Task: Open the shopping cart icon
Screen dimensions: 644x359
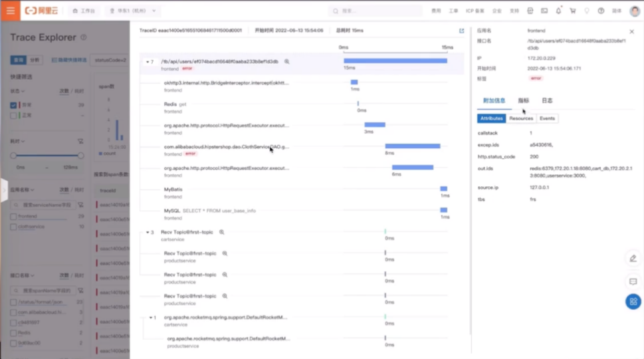Action: tap(572, 11)
